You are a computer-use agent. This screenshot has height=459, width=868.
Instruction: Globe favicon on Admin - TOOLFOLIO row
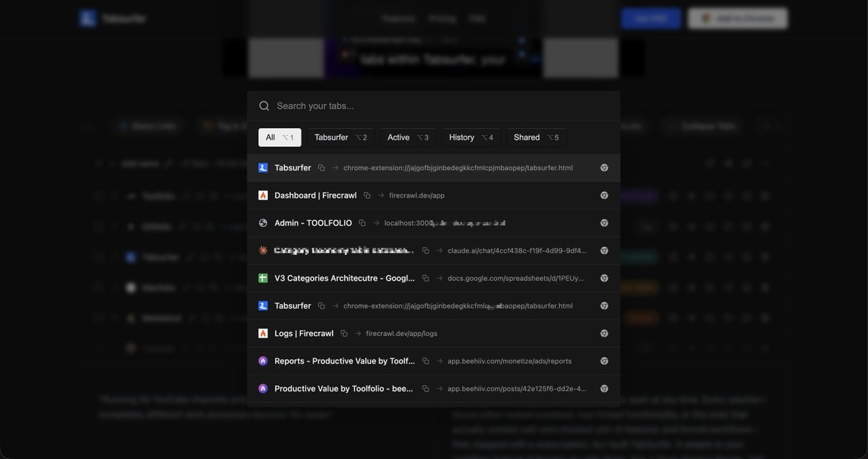click(263, 223)
